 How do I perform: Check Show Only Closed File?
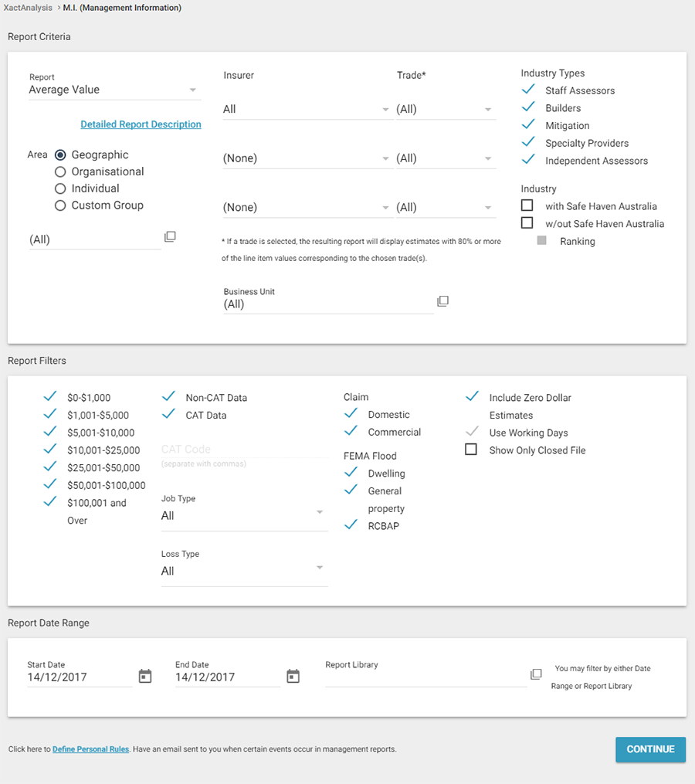click(471, 450)
